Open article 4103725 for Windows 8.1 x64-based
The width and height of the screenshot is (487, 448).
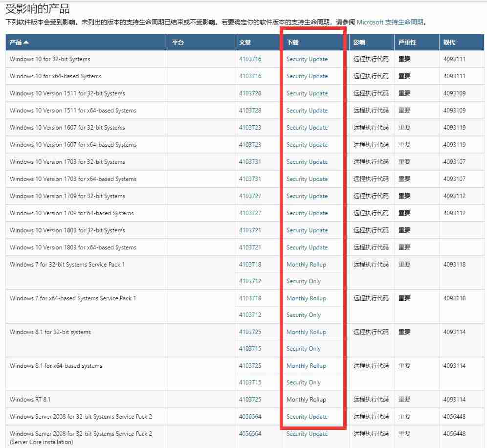coord(250,365)
